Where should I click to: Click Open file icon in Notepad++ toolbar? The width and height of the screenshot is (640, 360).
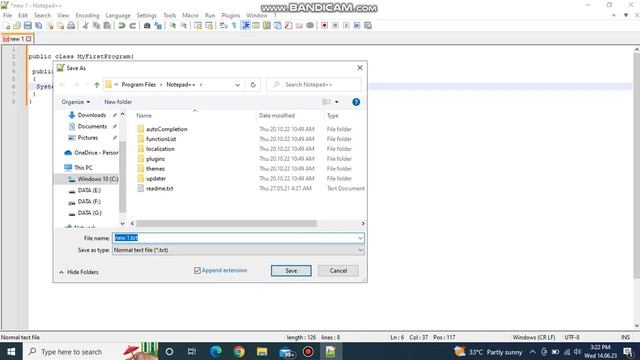coord(17,26)
